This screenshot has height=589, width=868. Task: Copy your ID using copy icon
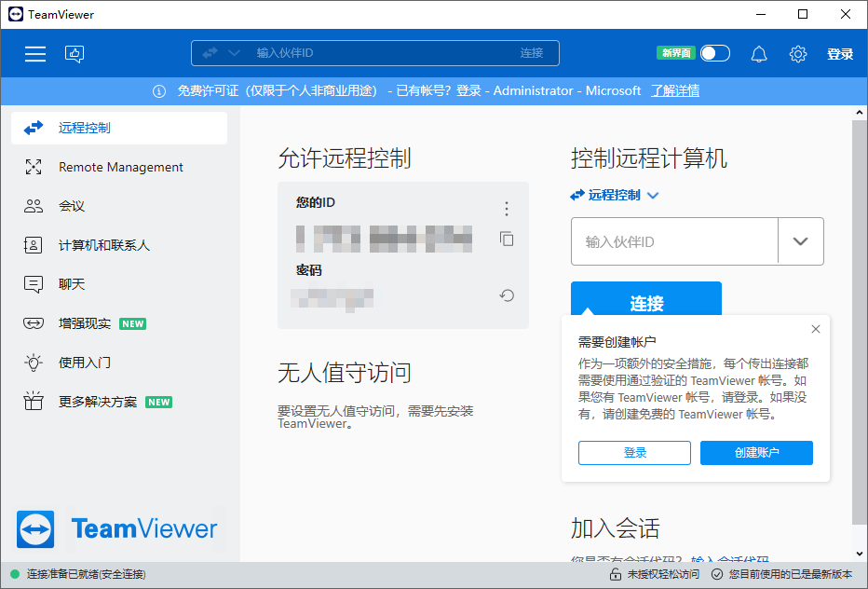507,239
